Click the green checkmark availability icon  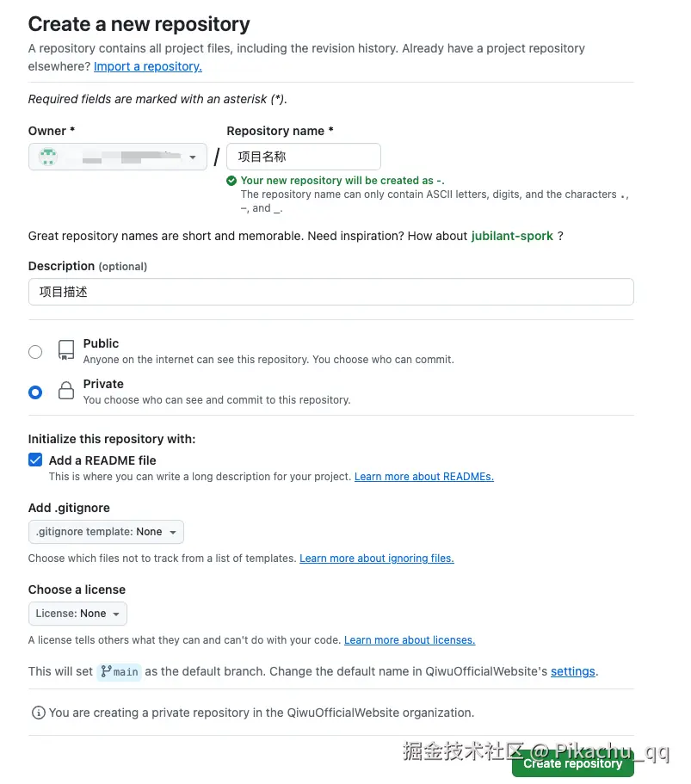pyautogui.click(x=231, y=181)
